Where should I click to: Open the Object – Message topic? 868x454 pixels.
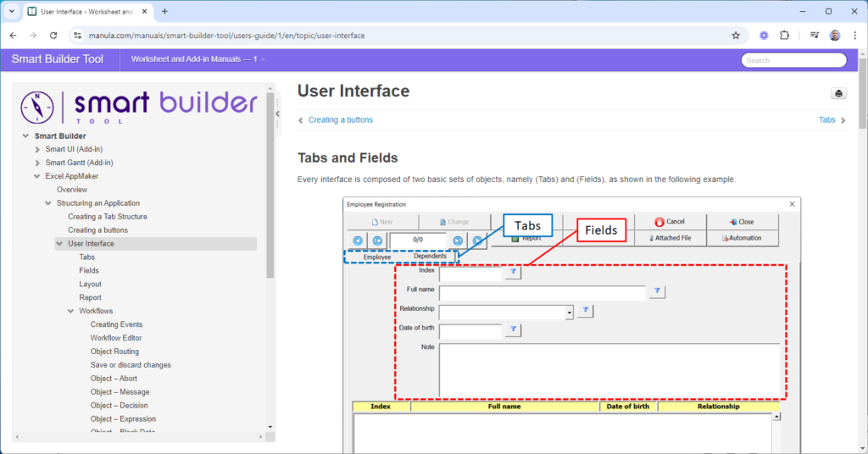click(x=120, y=392)
